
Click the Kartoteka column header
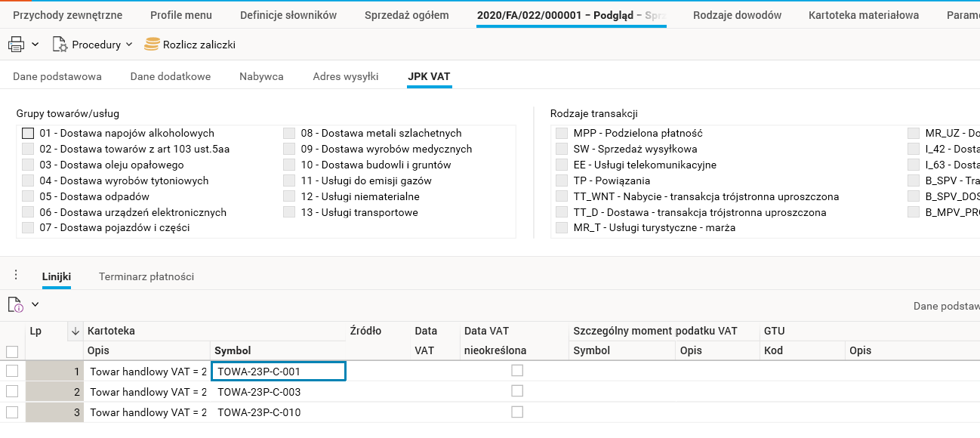[x=111, y=331]
